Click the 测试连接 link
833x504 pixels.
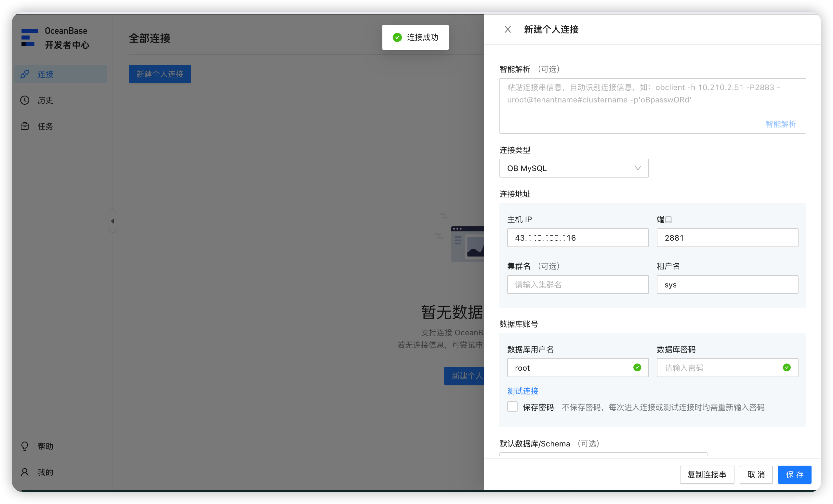click(x=522, y=391)
